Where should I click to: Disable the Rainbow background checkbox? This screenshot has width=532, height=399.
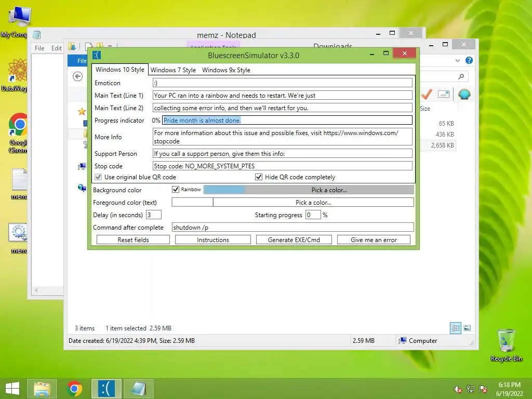point(176,189)
